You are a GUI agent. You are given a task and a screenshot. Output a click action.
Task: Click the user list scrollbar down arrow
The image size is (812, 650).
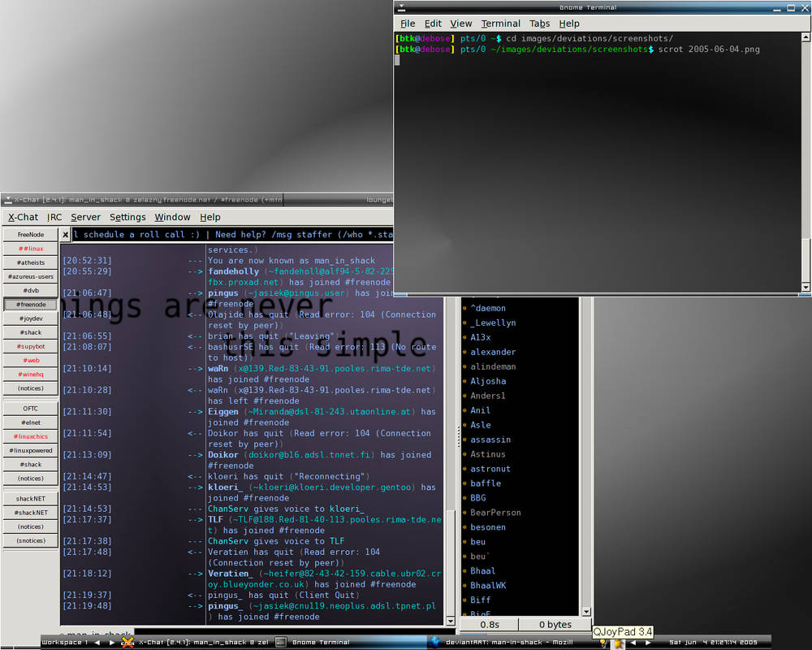[x=586, y=612]
